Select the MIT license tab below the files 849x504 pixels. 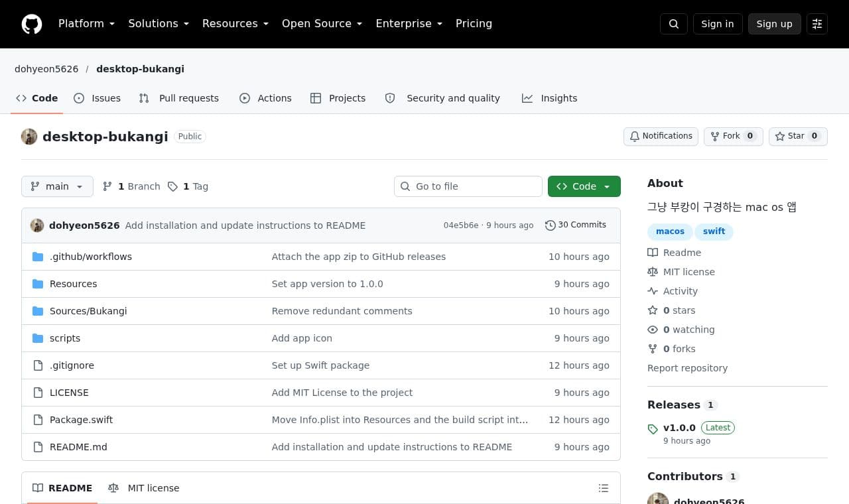(x=144, y=488)
